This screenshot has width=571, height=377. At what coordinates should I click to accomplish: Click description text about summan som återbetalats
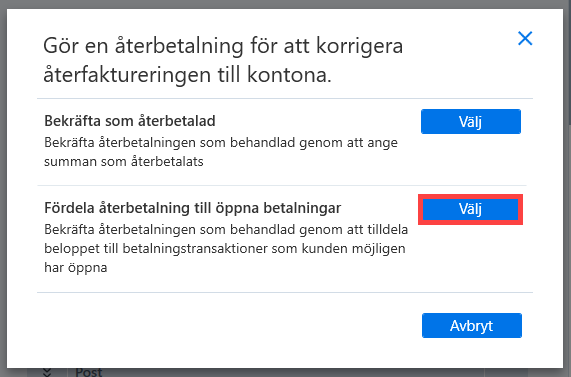pyautogui.click(x=124, y=161)
